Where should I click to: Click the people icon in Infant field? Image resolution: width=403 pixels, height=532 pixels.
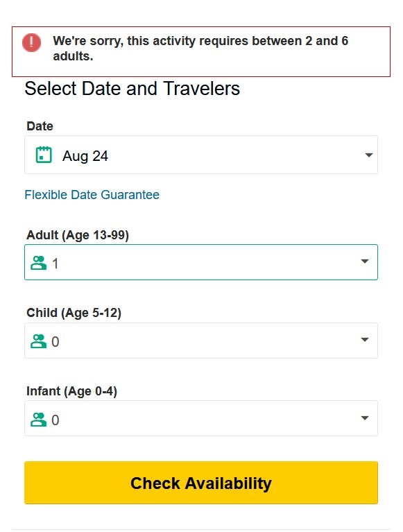(38, 420)
